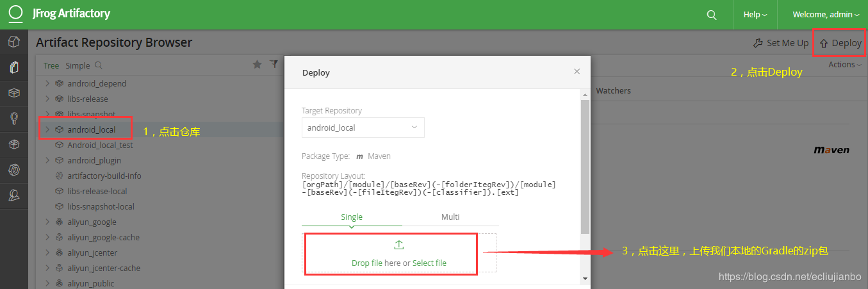Switch to the Multi deploy tab
868x289 pixels.
(450, 217)
